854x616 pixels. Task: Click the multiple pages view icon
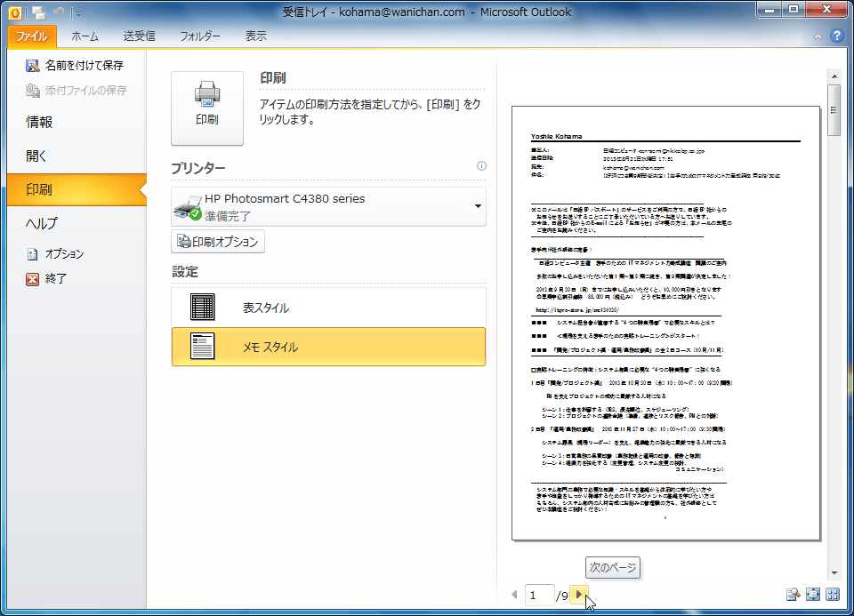pos(833,595)
